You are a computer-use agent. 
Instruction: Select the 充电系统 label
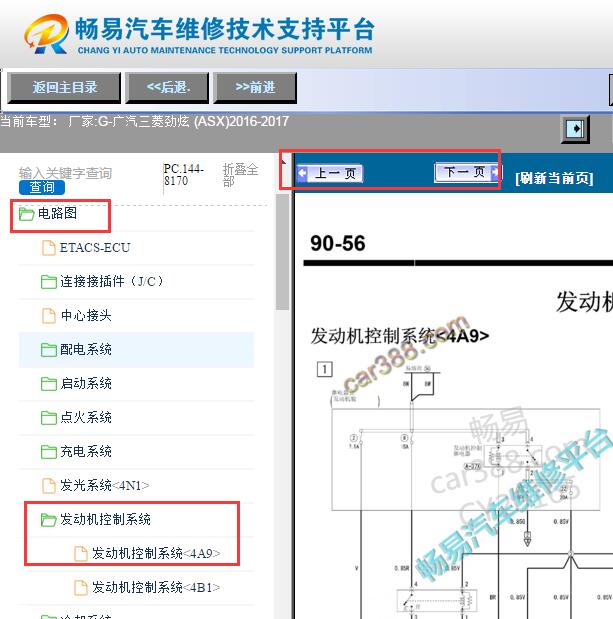pyautogui.click(x=86, y=451)
